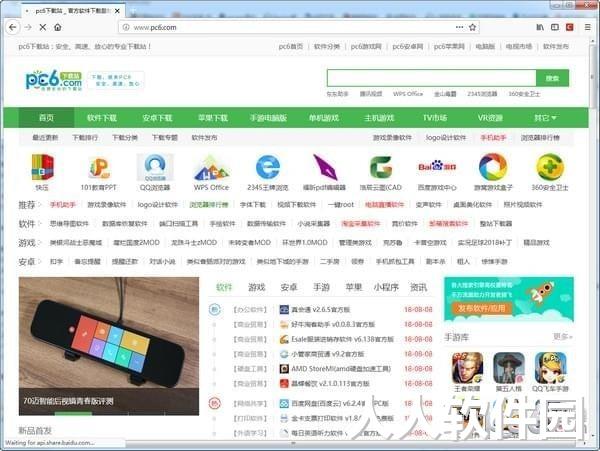This screenshot has width=600, height=451.
Task: Click the green 搜索 search button
Action: pyautogui.click(x=553, y=78)
